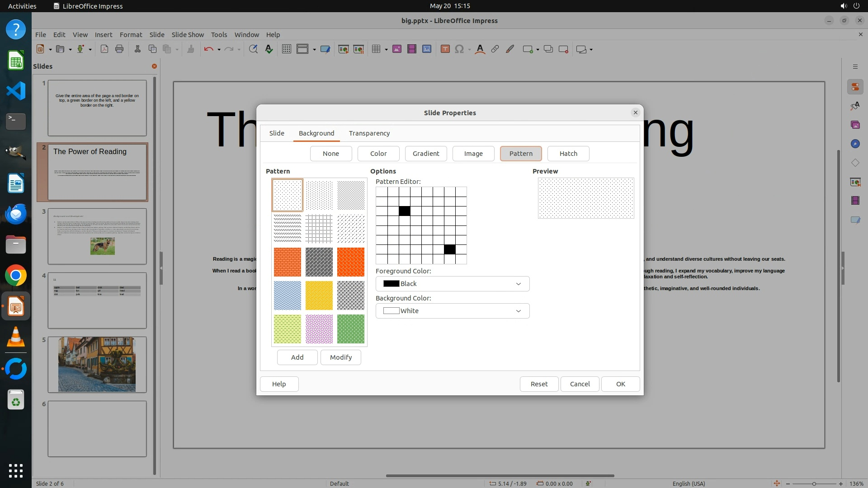Select the Hatch fill type button
868x488 pixels.
tap(568, 154)
